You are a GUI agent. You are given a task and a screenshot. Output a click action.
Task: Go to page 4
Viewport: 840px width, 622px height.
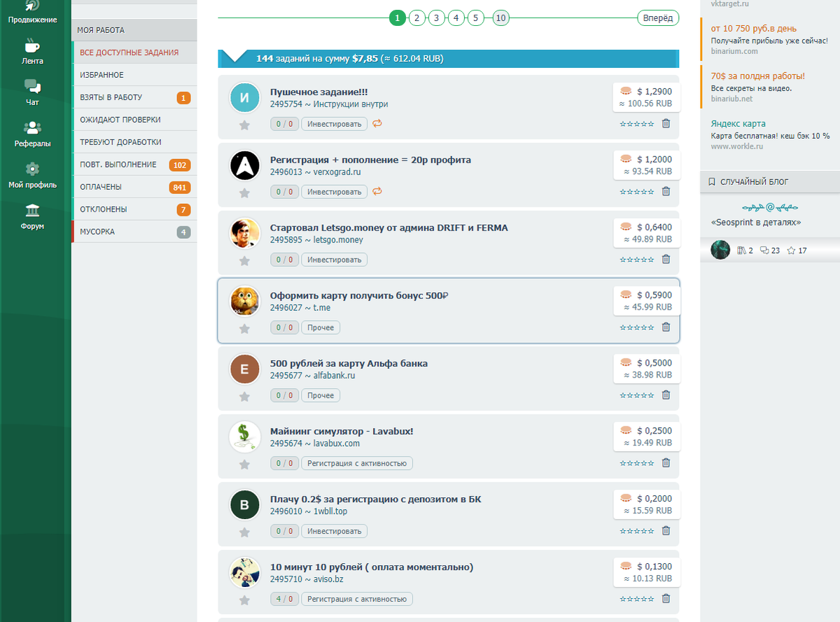[456, 18]
